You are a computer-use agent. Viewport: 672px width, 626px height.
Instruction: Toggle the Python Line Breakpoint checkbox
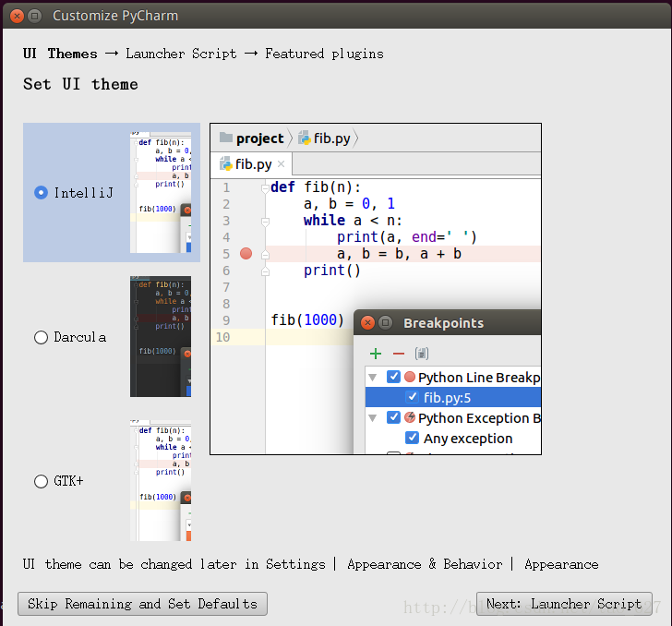(393, 377)
